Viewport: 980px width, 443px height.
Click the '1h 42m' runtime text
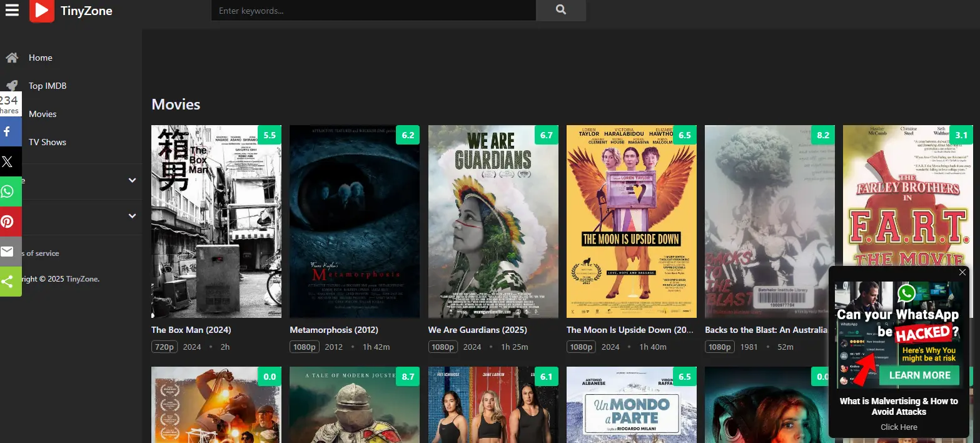pyautogui.click(x=376, y=347)
